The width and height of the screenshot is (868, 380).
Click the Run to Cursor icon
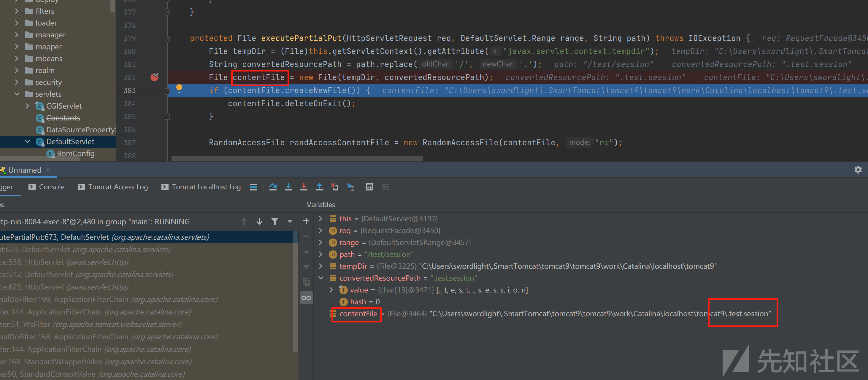tap(350, 187)
